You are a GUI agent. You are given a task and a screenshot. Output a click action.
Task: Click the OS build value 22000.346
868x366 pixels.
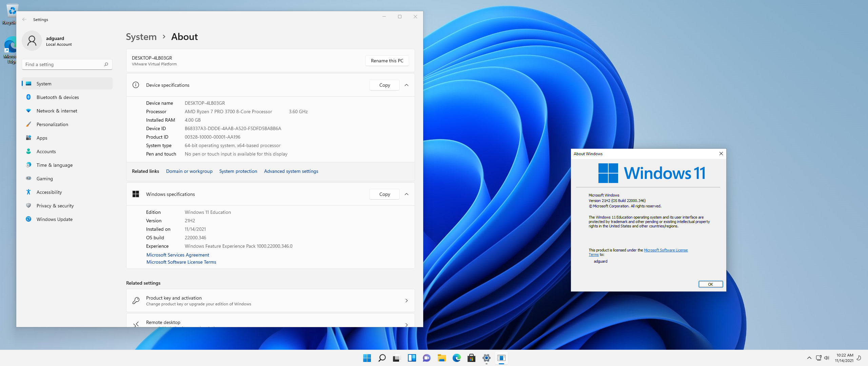click(195, 238)
